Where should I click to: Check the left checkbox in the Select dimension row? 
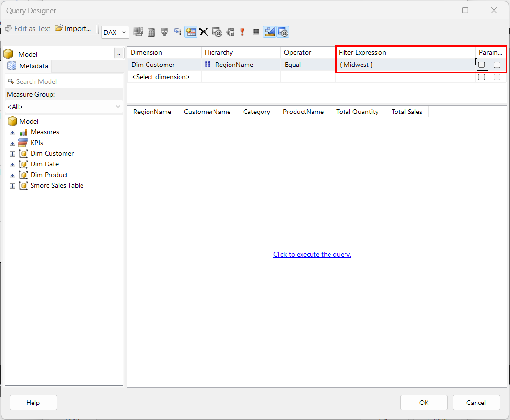[482, 77]
